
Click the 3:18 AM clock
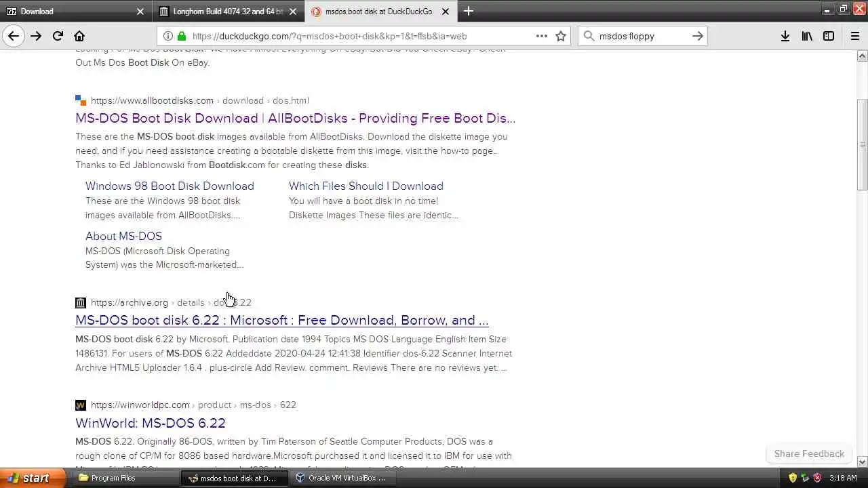coord(843,478)
